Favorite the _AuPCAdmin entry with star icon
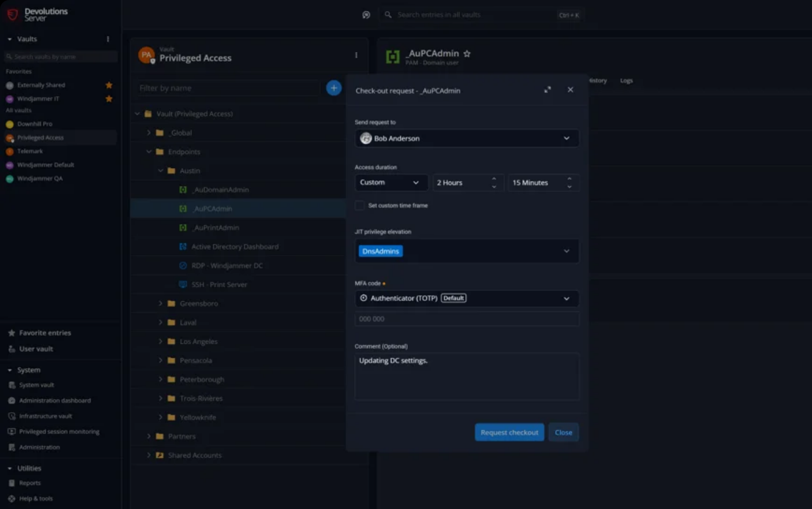812x509 pixels. click(467, 54)
